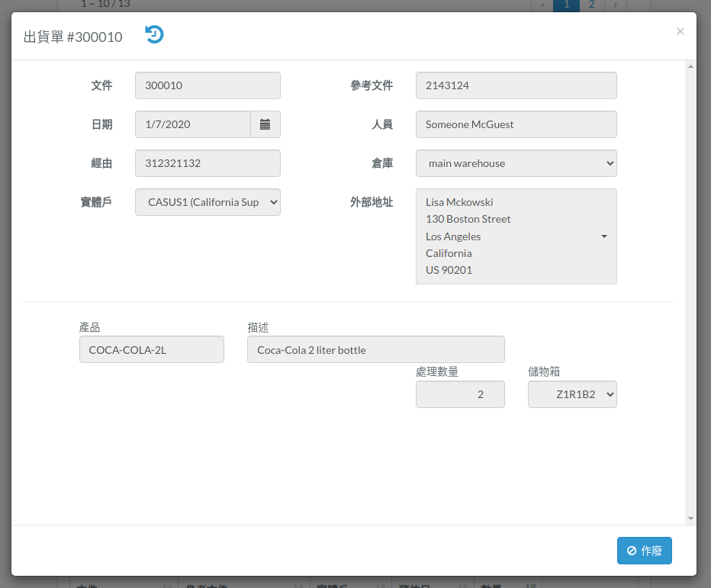The height and width of the screenshot is (588, 711).
Task: Open the Z1R1B2 bin dropdown
Action: tap(572, 394)
